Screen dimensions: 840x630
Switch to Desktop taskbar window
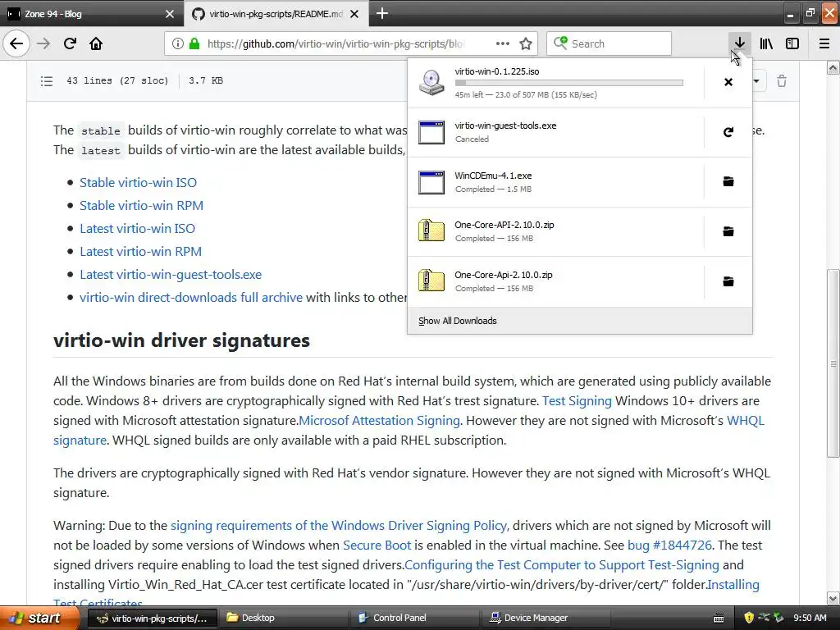tap(283, 619)
